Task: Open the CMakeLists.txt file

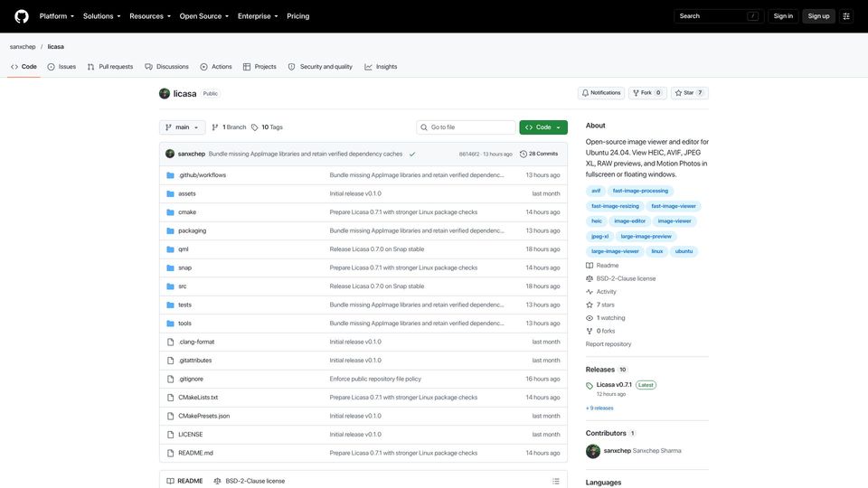Action: coord(198,398)
